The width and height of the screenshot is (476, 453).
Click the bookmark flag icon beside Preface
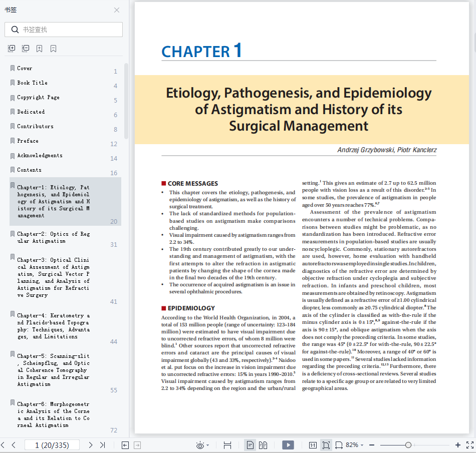[13, 141]
